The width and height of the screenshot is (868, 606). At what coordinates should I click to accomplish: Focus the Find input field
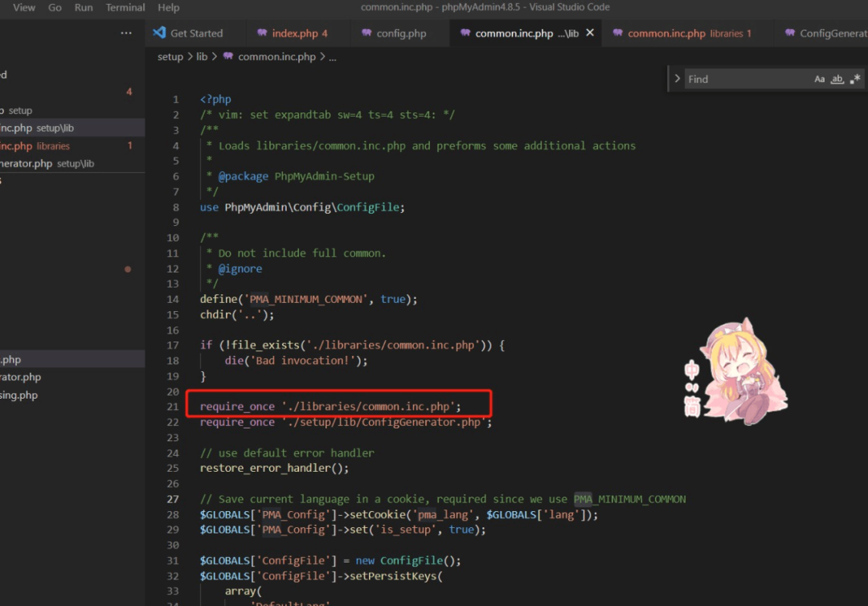tap(747, 79)
